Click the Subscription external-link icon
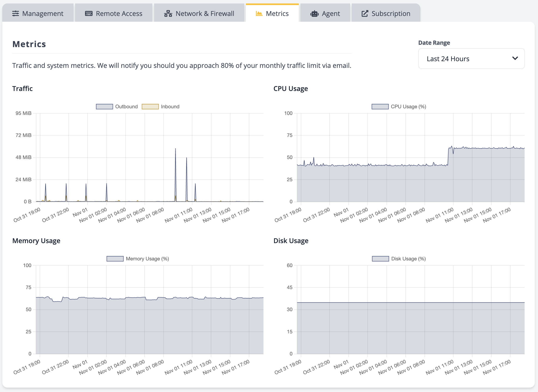 pos(364,14)
